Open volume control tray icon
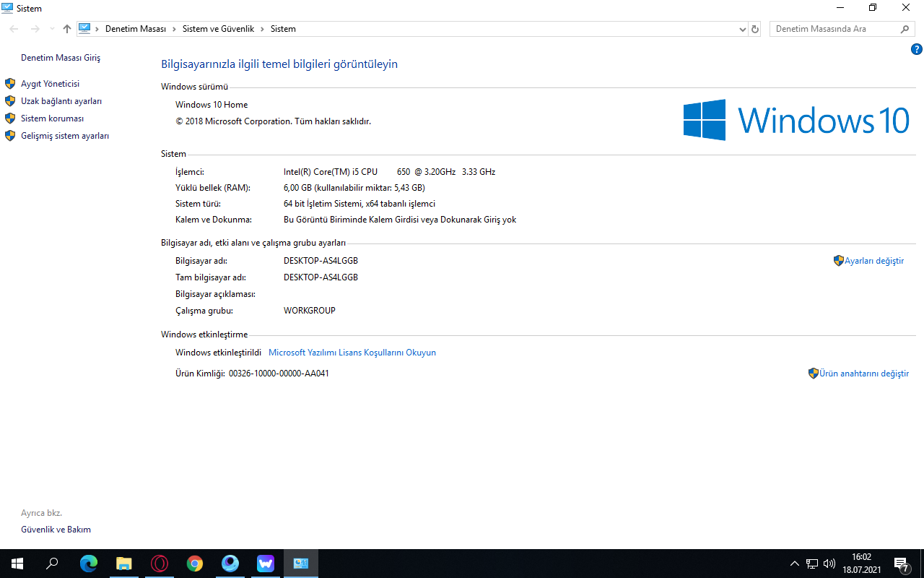 829,564
